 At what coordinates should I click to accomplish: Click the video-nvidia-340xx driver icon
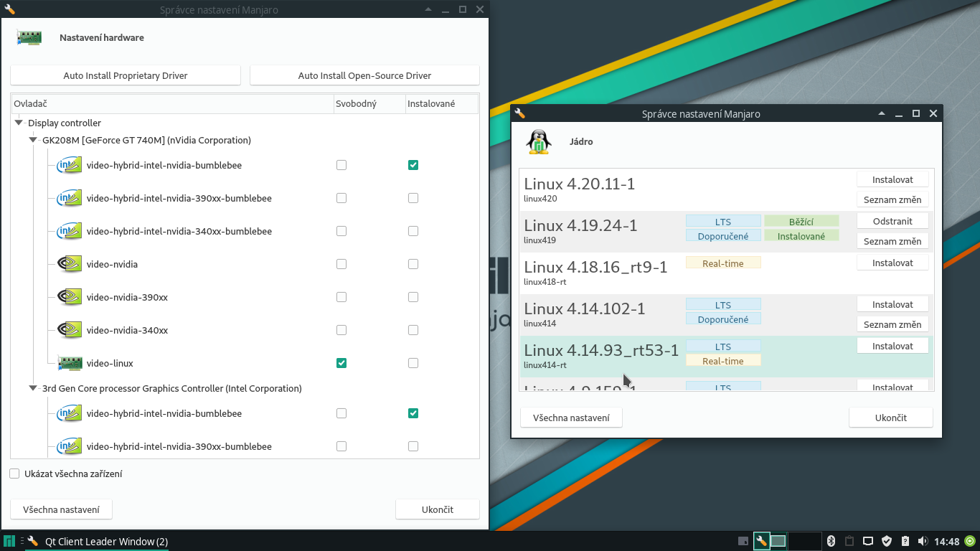pyautogui.click(x=69, y=330)
